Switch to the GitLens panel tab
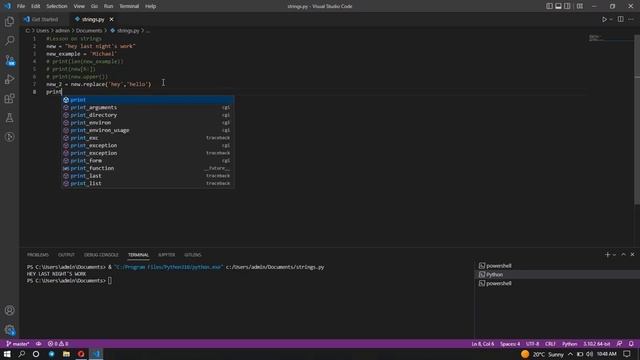Viewport: 640px width, 360px height. 193,255
